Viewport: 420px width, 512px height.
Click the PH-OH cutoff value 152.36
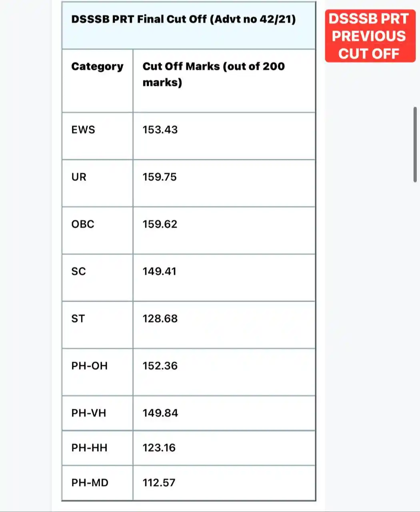coord(160,366)
